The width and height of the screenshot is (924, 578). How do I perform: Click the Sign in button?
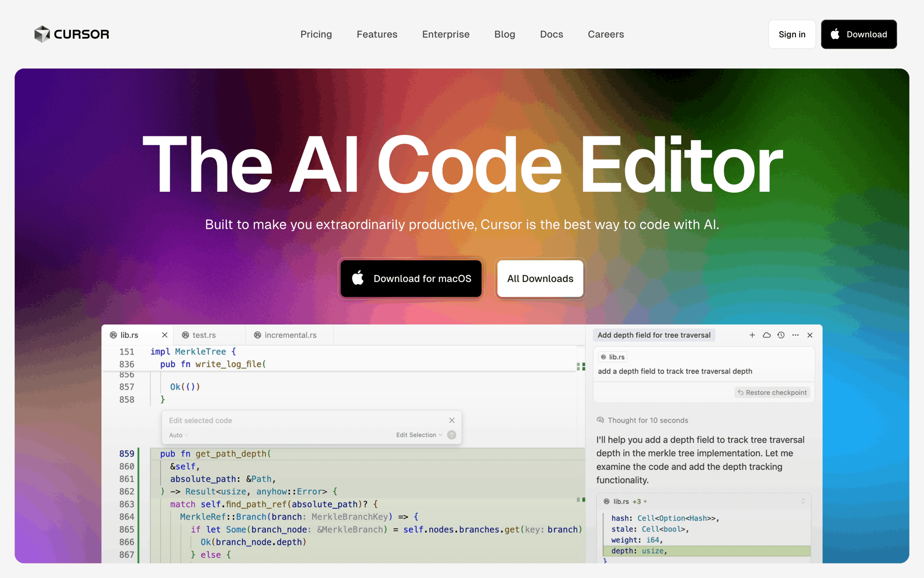pos(792,34)
